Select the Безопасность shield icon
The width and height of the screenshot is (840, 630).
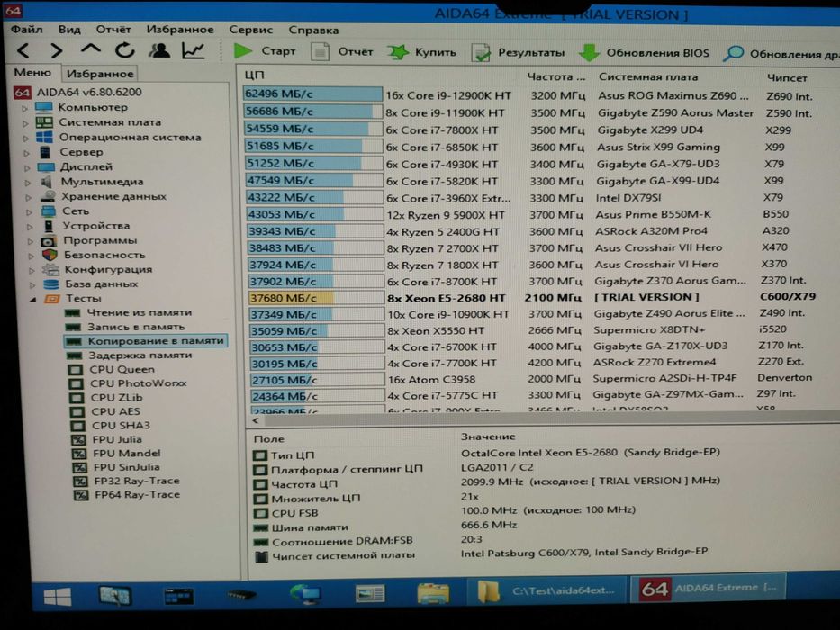tap(50, 255)
